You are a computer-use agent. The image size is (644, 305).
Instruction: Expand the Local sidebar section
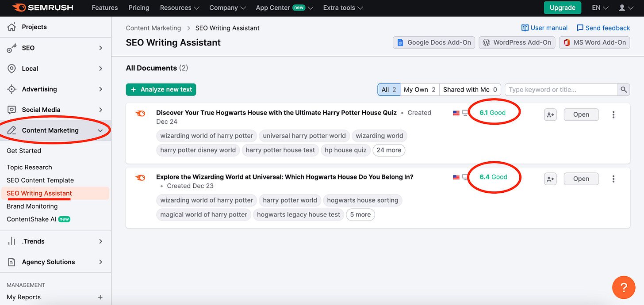click(x=100, y=69)
